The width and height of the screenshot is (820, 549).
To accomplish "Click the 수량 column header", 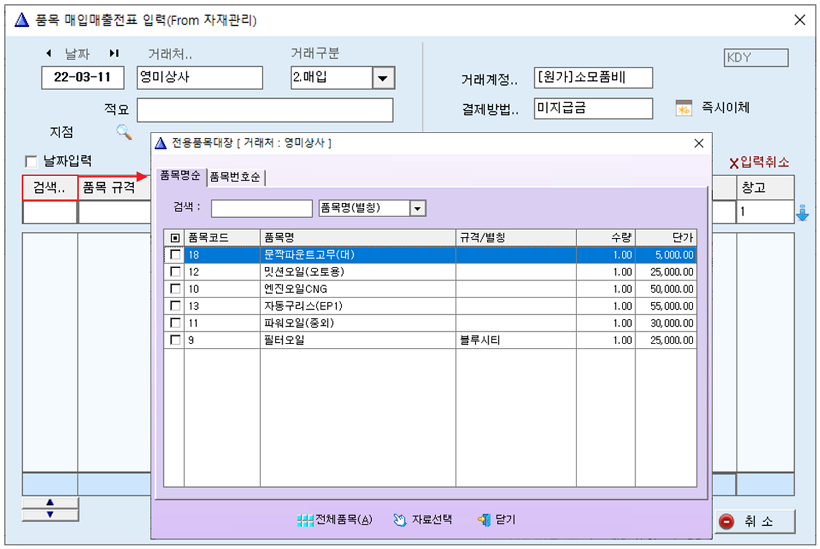I will 606,238.
